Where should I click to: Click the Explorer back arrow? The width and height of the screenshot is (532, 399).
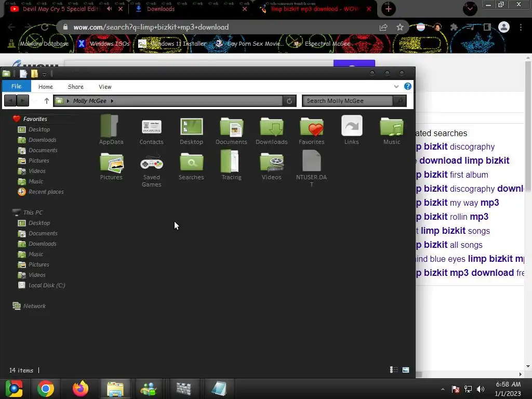pyautogui.click(x=10, y=101)
